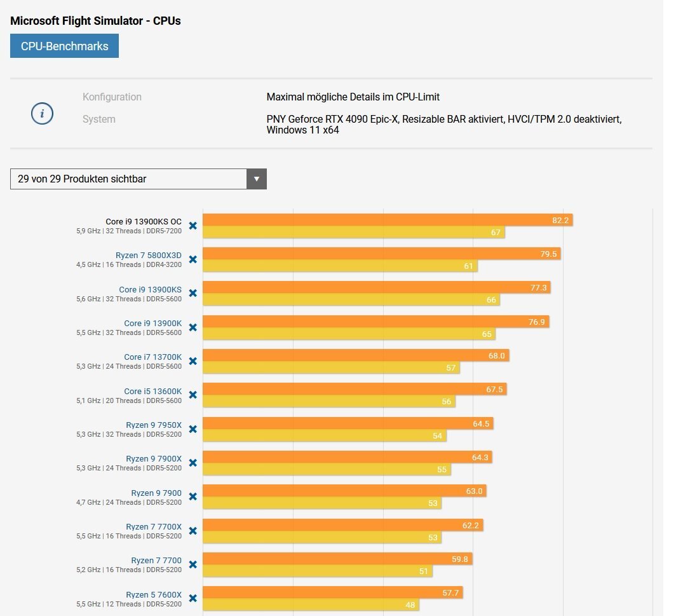Open the products visible dropdown arrow
676x616 pixels.
[x=257, y=179]
